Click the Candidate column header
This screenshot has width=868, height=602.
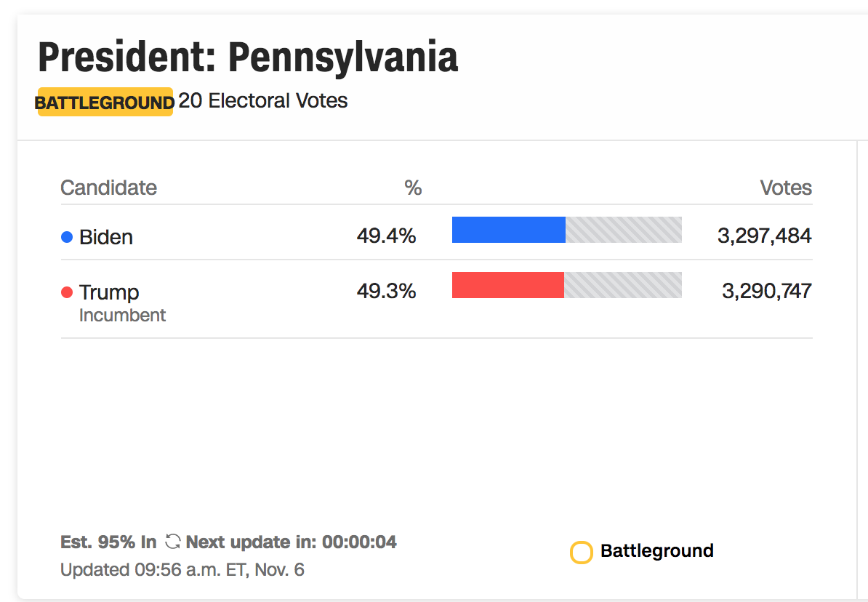coord(108,188)
